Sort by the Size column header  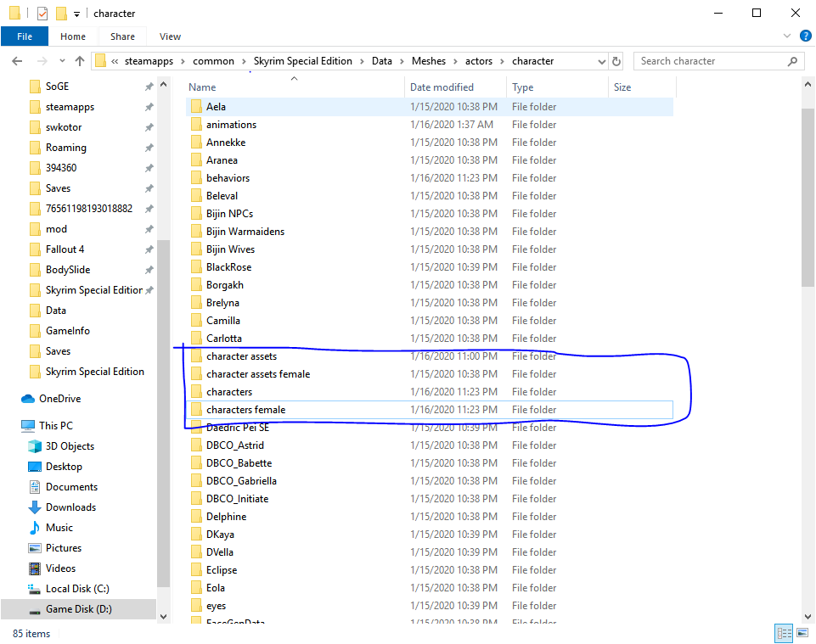tap(642, 87)
